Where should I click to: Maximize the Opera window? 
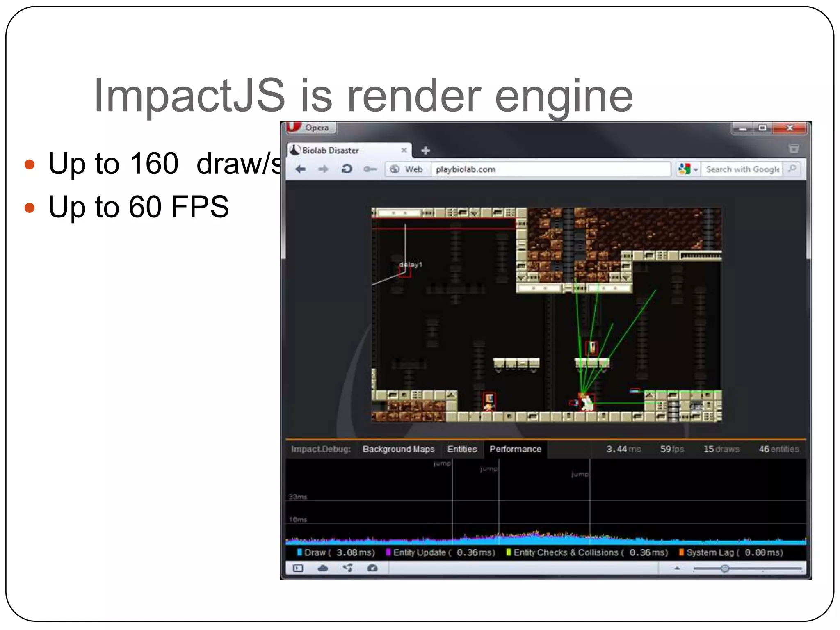[x=762, y=128]
